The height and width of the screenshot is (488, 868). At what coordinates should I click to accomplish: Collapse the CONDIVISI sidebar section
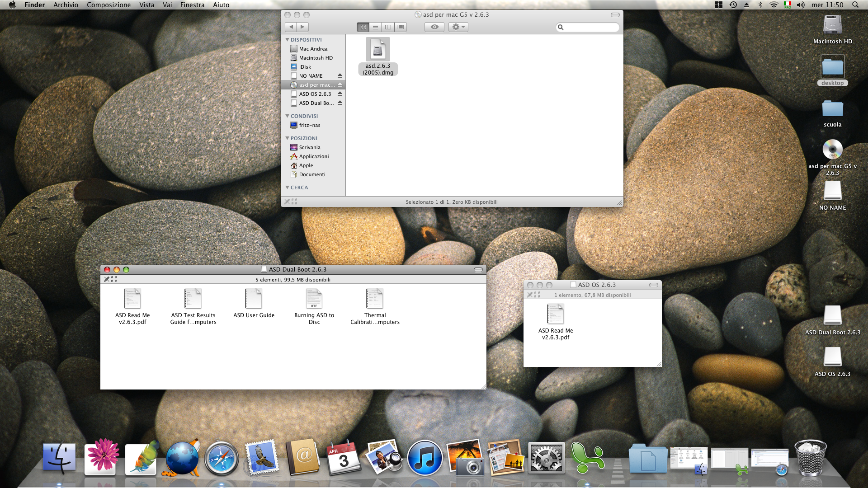tap(287, 116)
